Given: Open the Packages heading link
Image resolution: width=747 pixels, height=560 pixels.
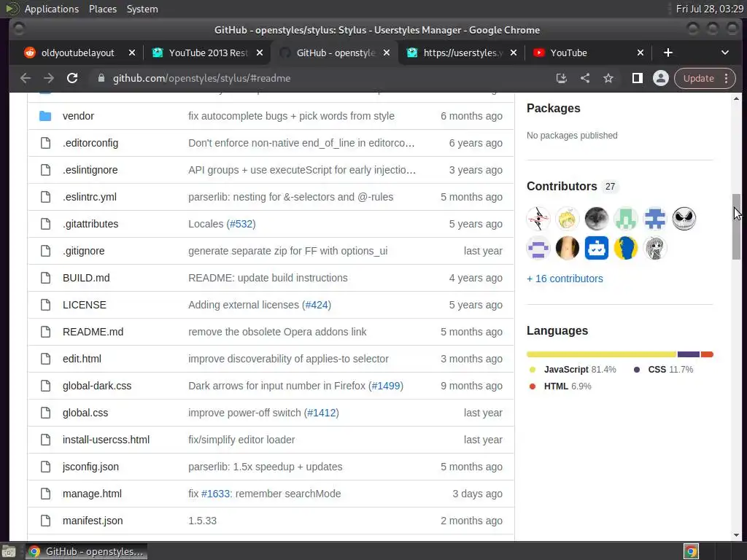Looking at the screenshot, I should [x=553, y=108].
